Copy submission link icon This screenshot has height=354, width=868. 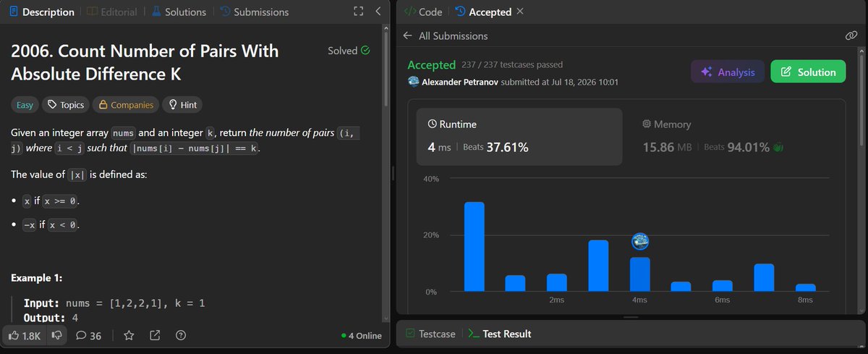851,35
